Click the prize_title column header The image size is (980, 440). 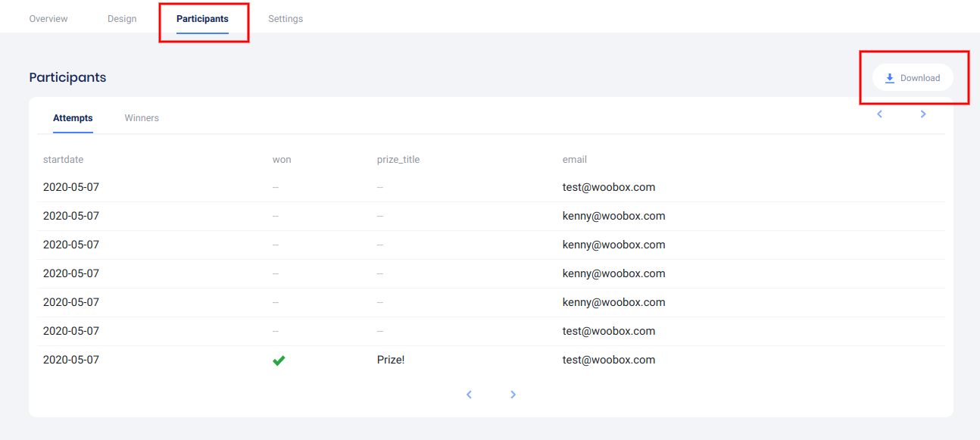coord(398,160)
